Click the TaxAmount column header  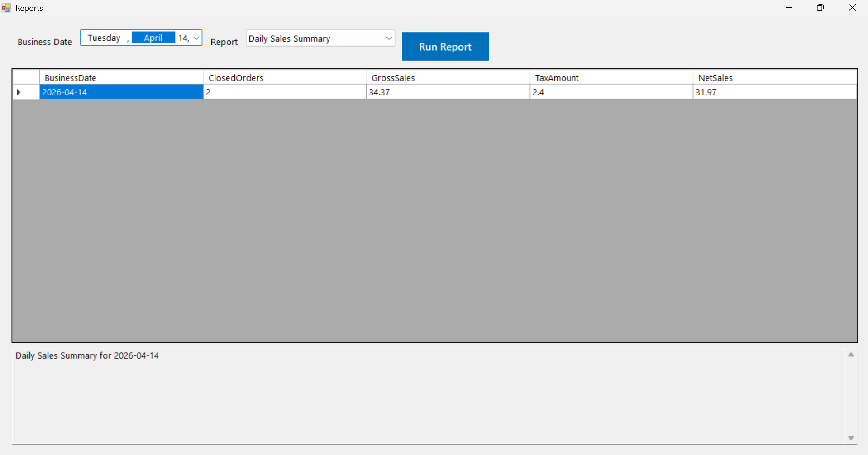(x=611, y=78)
